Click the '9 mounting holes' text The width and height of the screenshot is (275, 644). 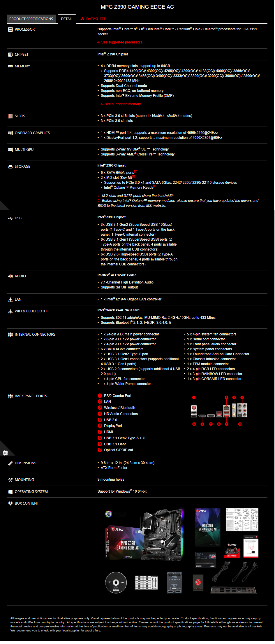click(x=111, y=480)
